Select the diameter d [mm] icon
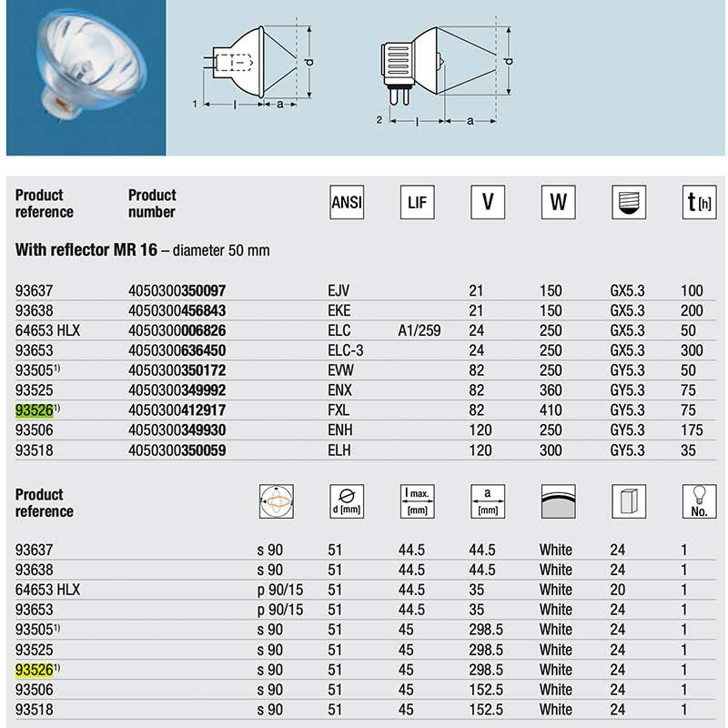 [x=346, y=501]
